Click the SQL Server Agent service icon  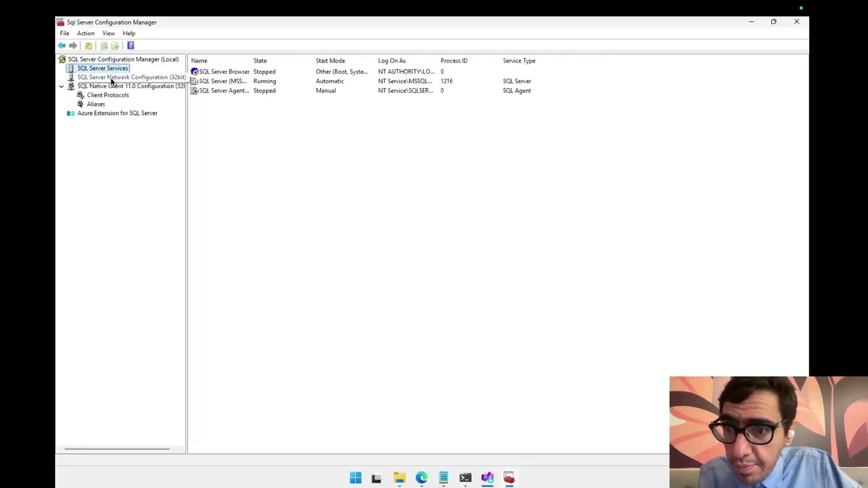pyautogui.click(x=195, y=90)
